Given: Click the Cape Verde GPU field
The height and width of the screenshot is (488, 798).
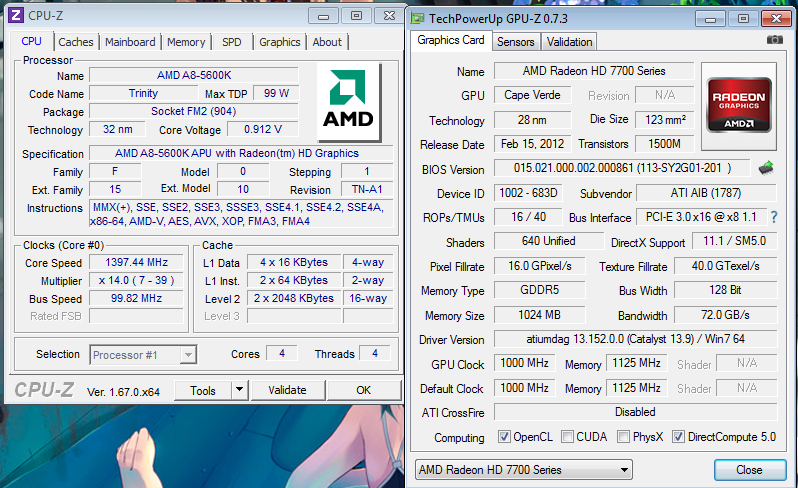Looking at the screenshot, I should pos(532,95).
